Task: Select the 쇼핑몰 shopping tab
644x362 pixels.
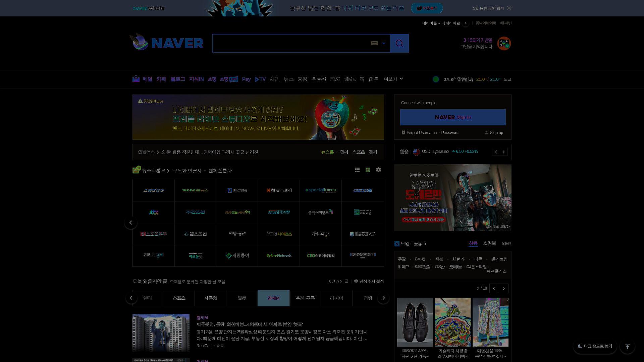Action: pyautogui.click(x=489, y=243)
